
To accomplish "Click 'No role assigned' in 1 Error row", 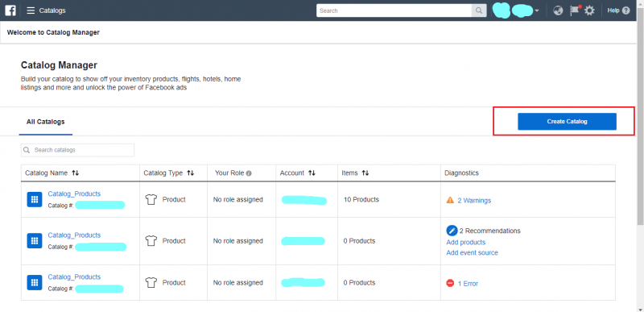I will [x=237, y=282].
